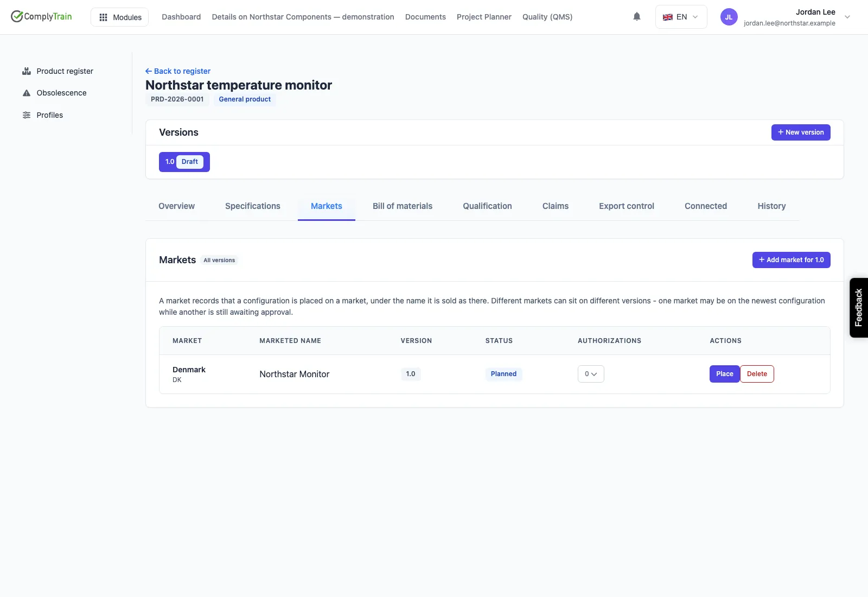Open Documents in top navigation
This screenshot has height=597, width=868.
425,17
